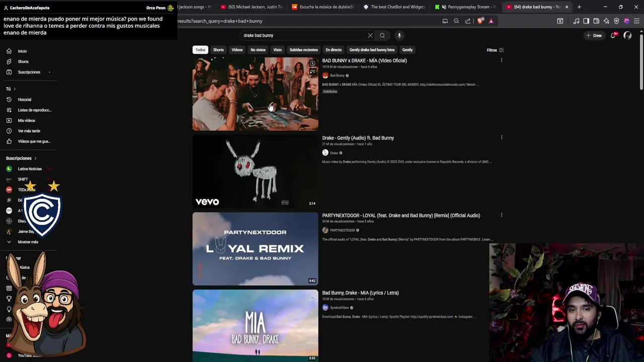644x362 pixels.
Task: Open Historial from the sidebar
Action: coord(24,100)
